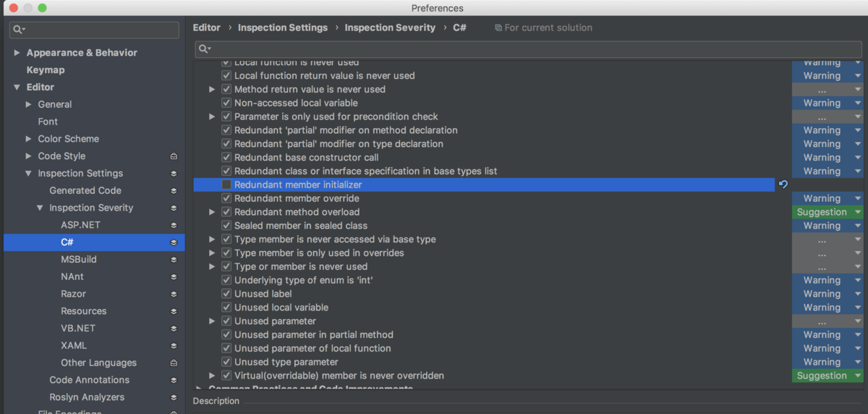868x414 pixels.
Task: Click the layer icon beside C# in sidebar
Action: click(174, 242)
